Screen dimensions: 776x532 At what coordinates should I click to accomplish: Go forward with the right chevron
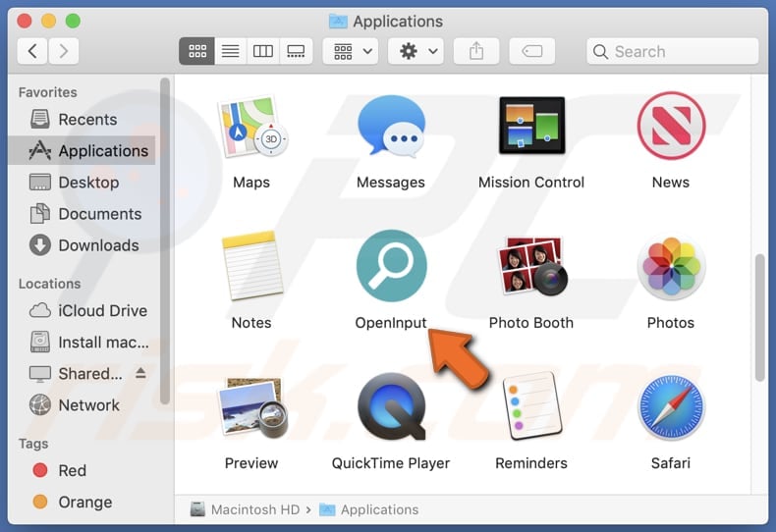(x=63, y=51)
